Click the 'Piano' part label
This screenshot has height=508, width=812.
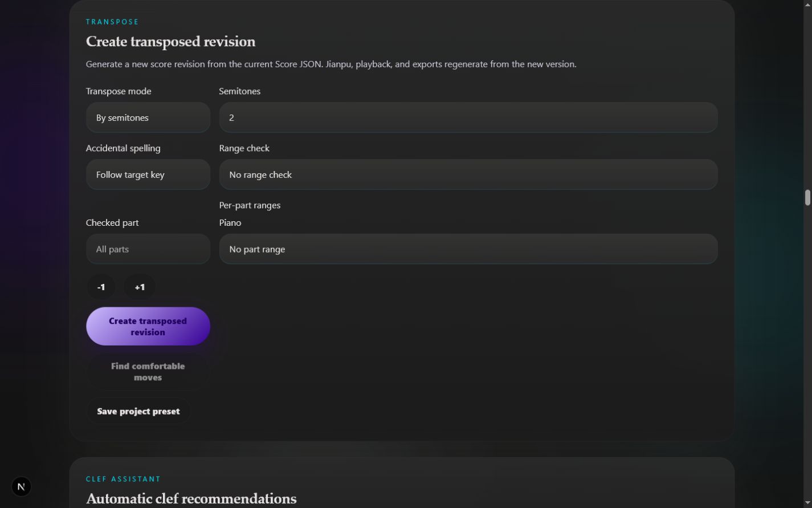pos(230,223)
